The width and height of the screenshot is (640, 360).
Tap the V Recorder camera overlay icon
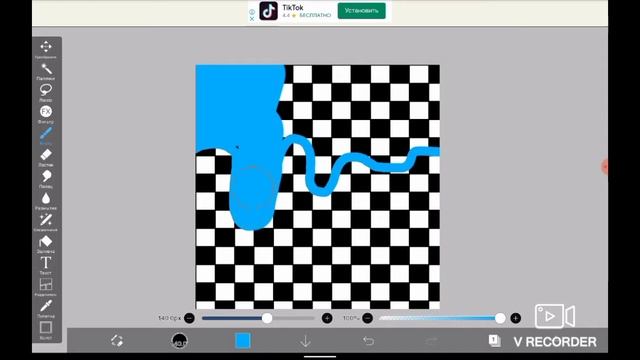pos(555,316)
